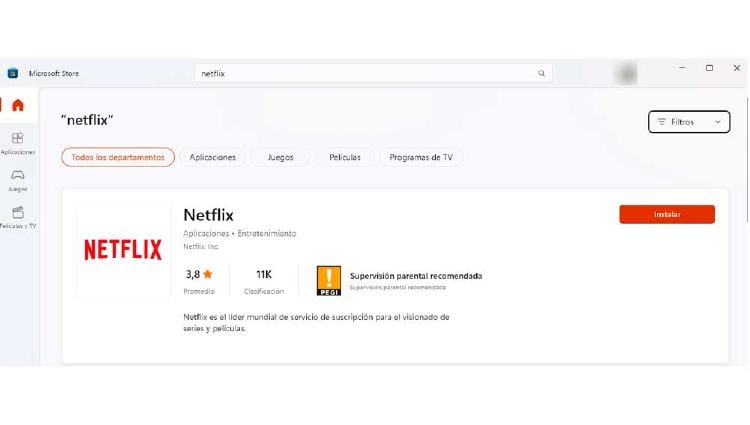Open the blurred user profile avatar
The image size is (750, 425).
(626, 74)
